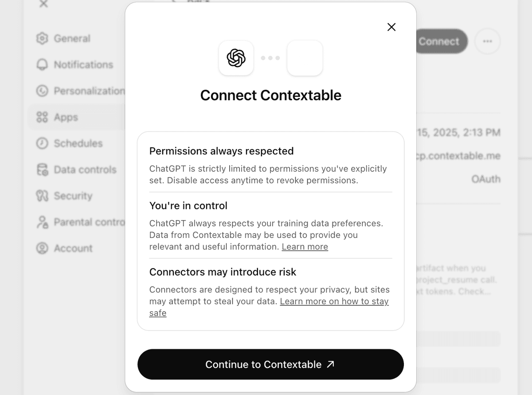
Task: Click the Parental controls icon
Action: [42, 222]
